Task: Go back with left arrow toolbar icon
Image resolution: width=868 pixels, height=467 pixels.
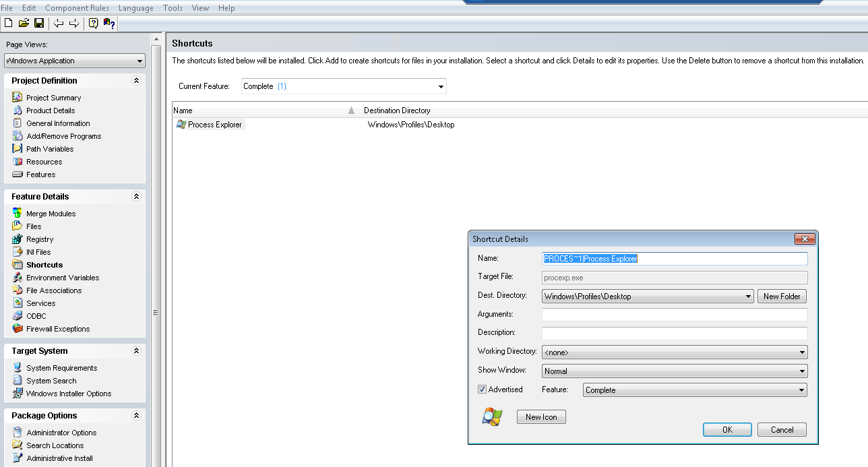Action: pyautogui.click(x=59, y=24)
